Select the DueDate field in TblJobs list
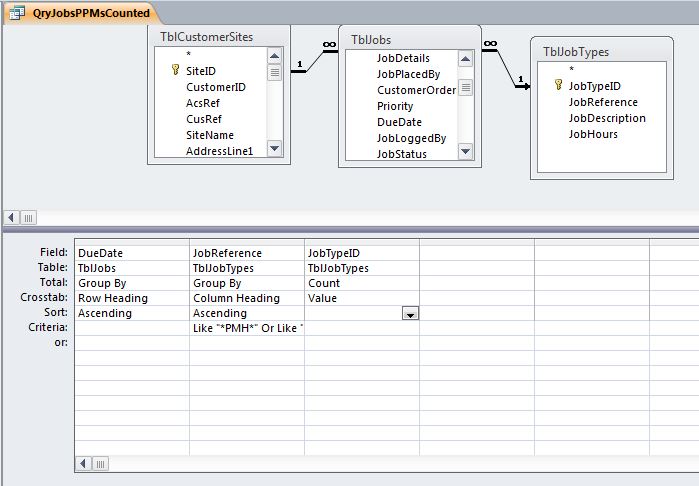The width and height of the screenshot is (699, 486). click(x=399, y=122)
